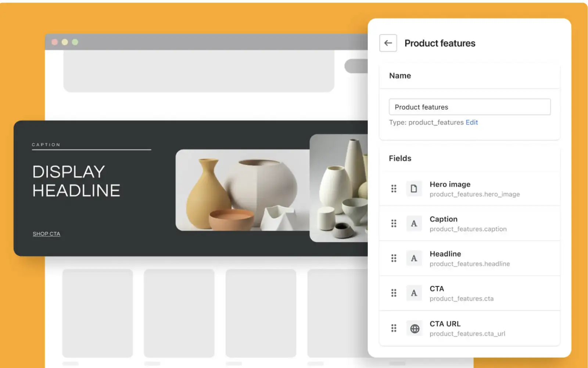Click the red close dot in browser mockup
This screenshot has width=588, height=368.
(54, 42)
